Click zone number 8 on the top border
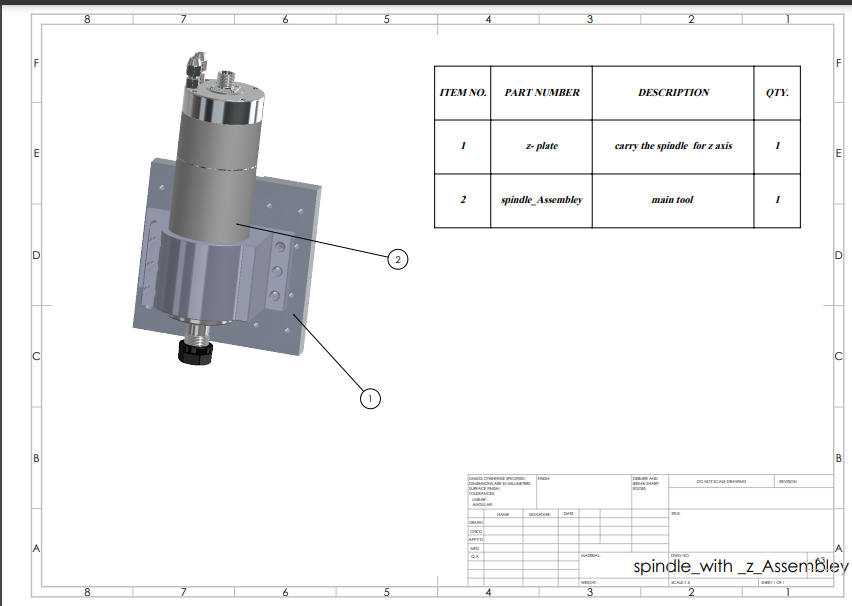This screenshot has height=606, width=852. pyautogui.click(x=87, y=19)
